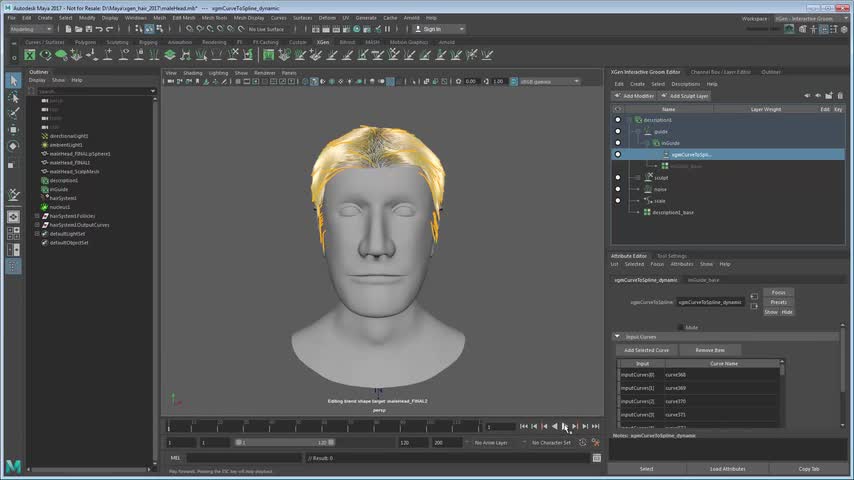854x480 pixels.
Task: Expand hairSystem1Follicles in Outliner
Action: 37,216
